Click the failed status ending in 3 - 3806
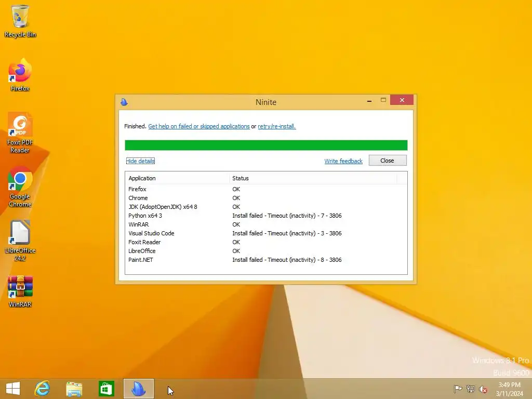The image size is (532, 399). coord(287,233)
